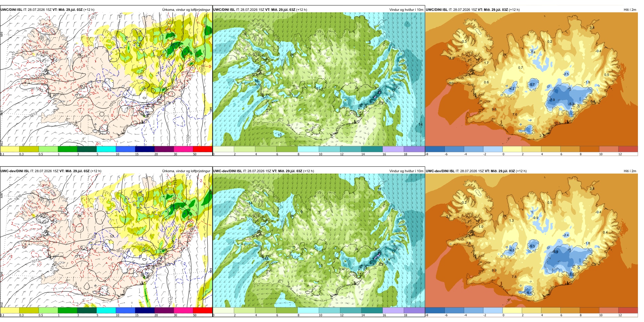Click the -2.4 reading on the UWC-dev temperature map
Viewport: 644px width, 322px height.
pos(566,235)
